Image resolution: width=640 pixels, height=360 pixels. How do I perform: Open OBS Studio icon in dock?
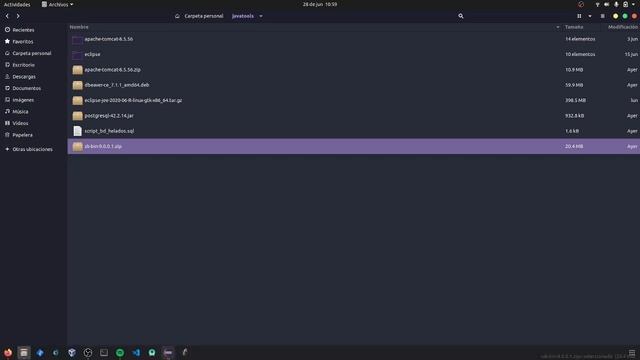88,353
